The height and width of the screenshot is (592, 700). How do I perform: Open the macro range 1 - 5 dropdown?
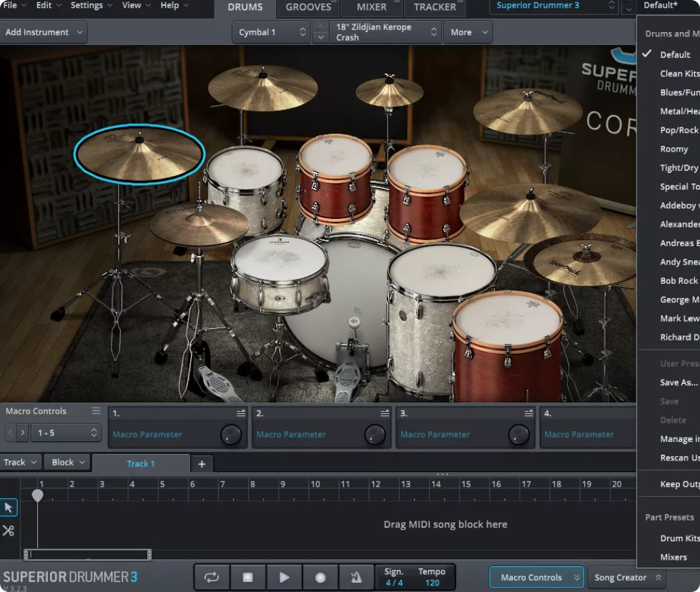[66, 433]
